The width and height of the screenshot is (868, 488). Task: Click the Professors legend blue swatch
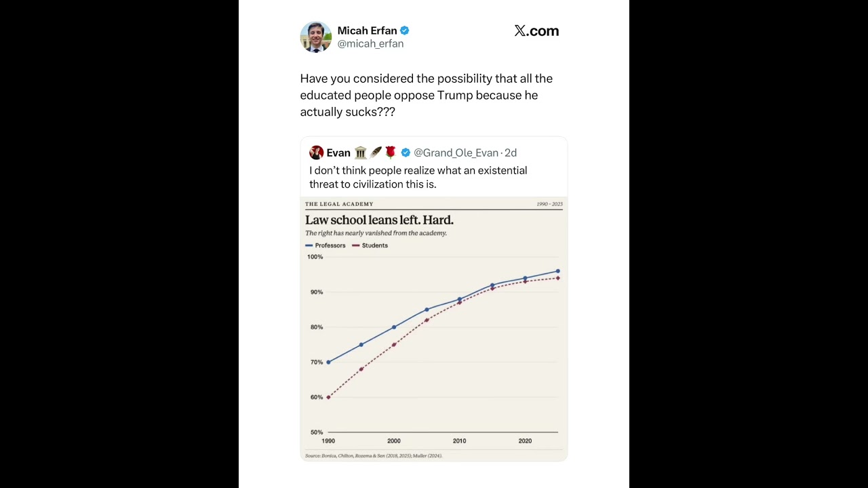pos(309,245)
